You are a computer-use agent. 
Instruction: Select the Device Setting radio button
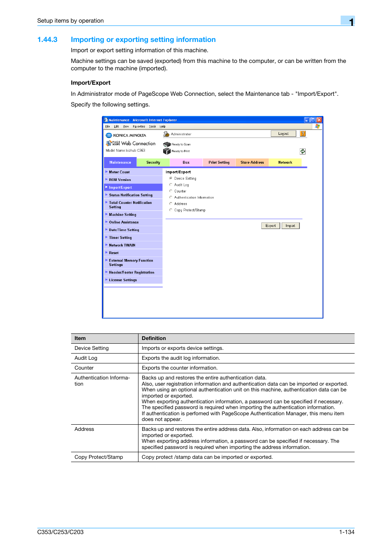coord(171,178)
